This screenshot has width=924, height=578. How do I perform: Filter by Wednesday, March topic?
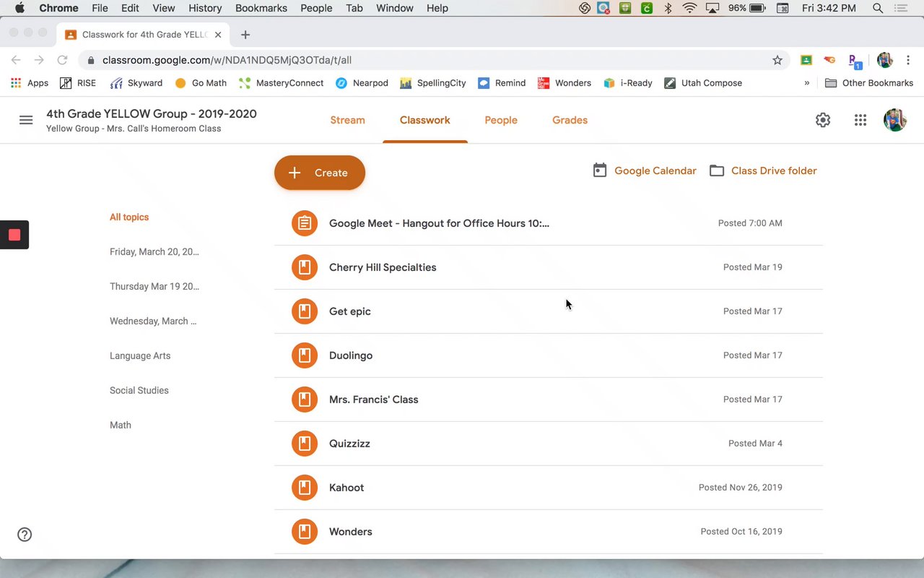pyautogui.click(x=153, y=321)
